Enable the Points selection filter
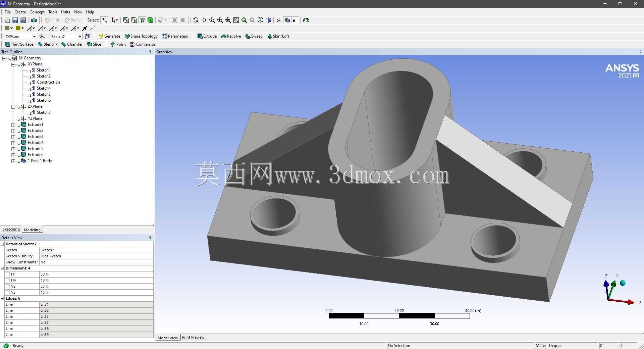Image resolution: width=644 pixels, height=349 pixels. (126, 20)
